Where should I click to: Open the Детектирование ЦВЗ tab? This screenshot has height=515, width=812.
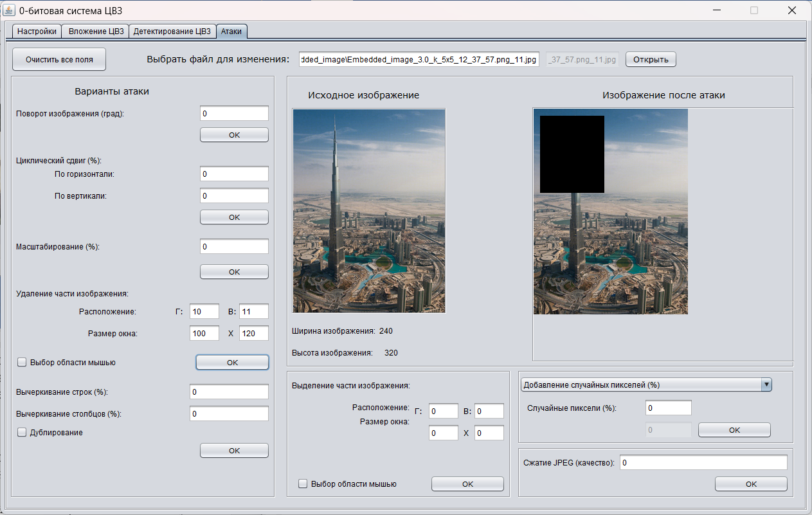(x=172, y=31)
